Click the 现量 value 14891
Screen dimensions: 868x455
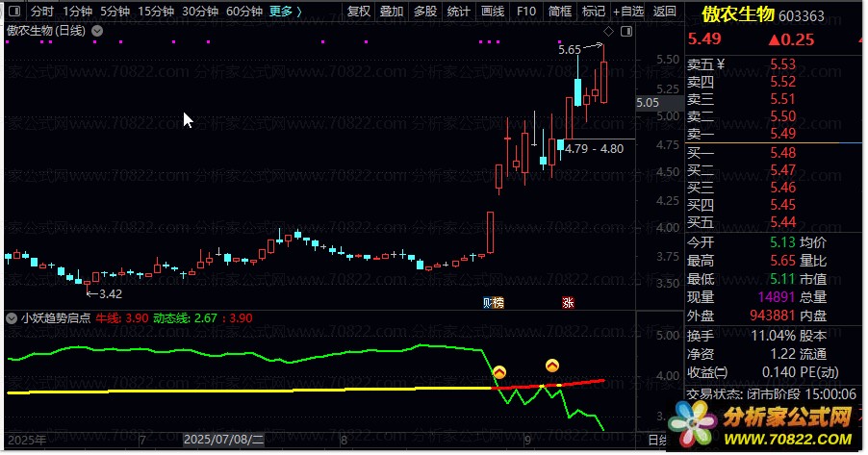777,297
